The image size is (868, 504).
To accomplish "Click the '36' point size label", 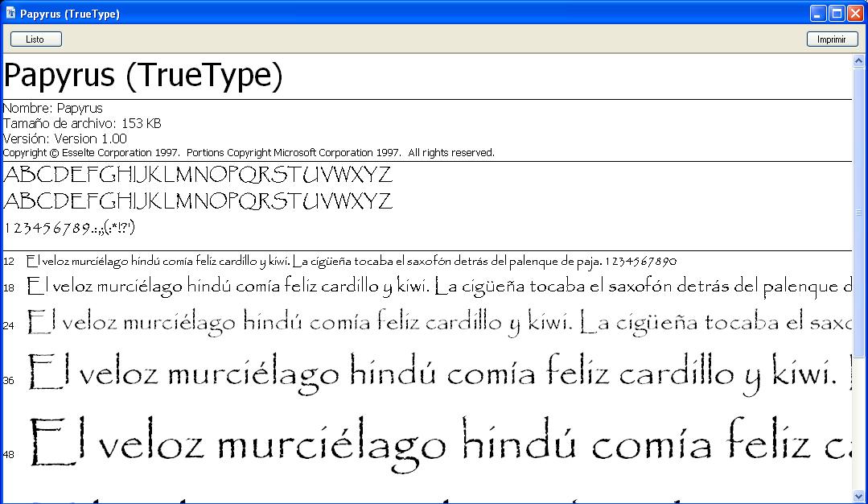I will point(9,381).
